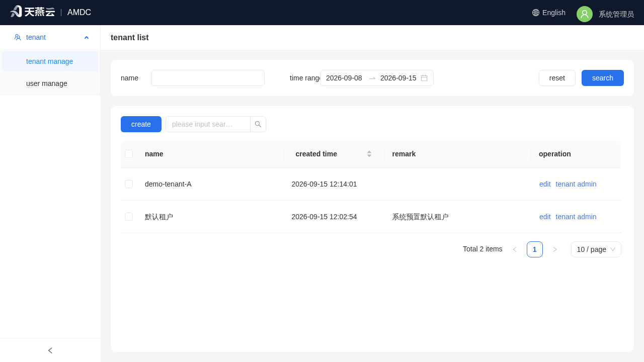Collapse the tenant menu chevron
The height and width of the screenshot is (362, 644).
pos(87,37)
